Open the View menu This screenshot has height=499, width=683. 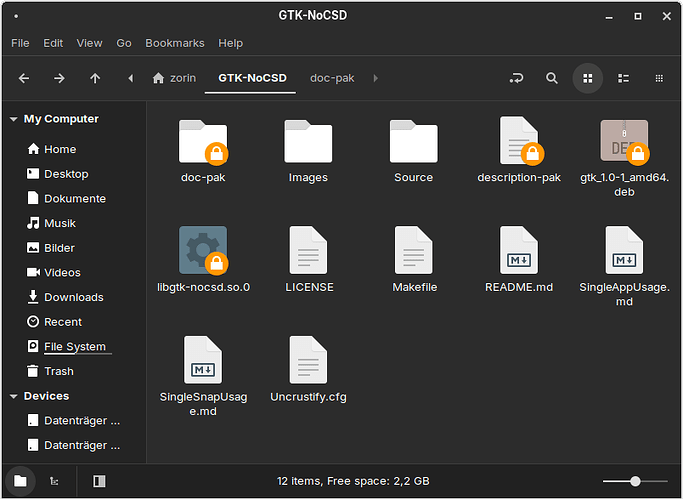click(89, 43)
